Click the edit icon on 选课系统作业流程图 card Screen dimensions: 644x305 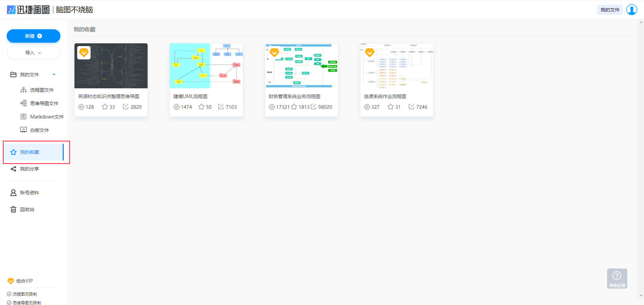(x=411, y=107)
